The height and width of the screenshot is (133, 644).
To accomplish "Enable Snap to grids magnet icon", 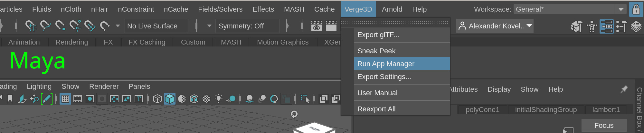I will click(31, 26).
